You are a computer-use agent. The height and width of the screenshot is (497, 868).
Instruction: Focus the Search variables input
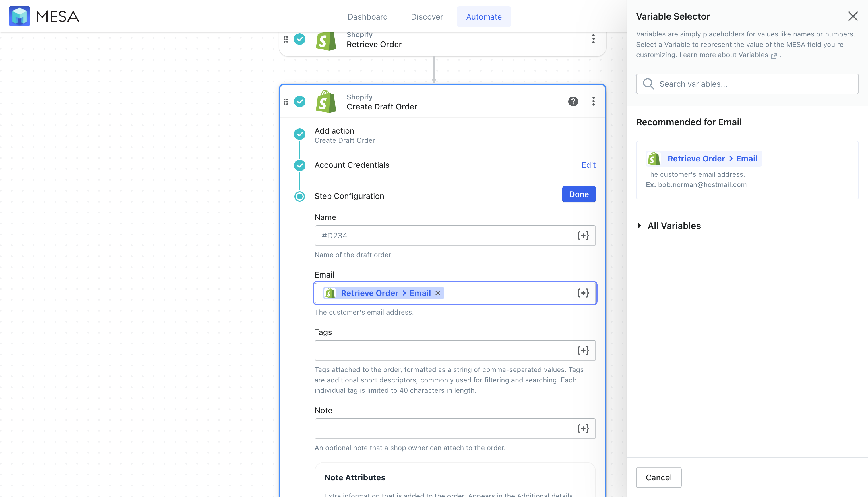point(747,84)
